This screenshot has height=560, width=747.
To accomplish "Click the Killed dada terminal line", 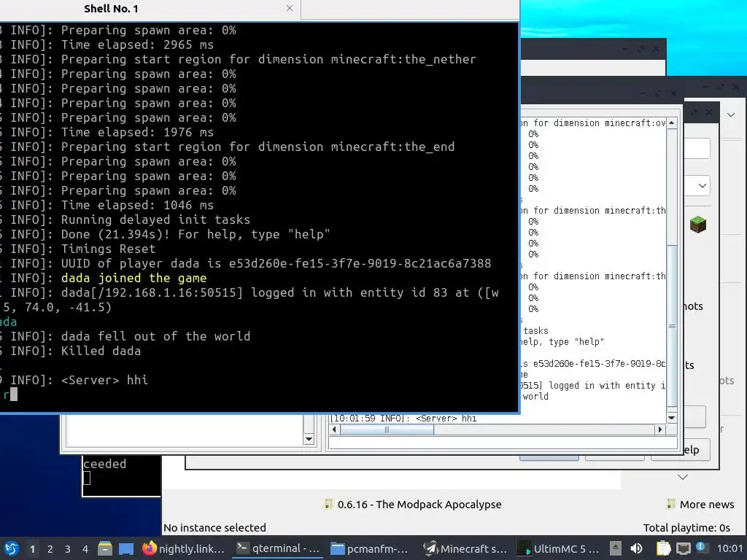I will pos(101,351).
